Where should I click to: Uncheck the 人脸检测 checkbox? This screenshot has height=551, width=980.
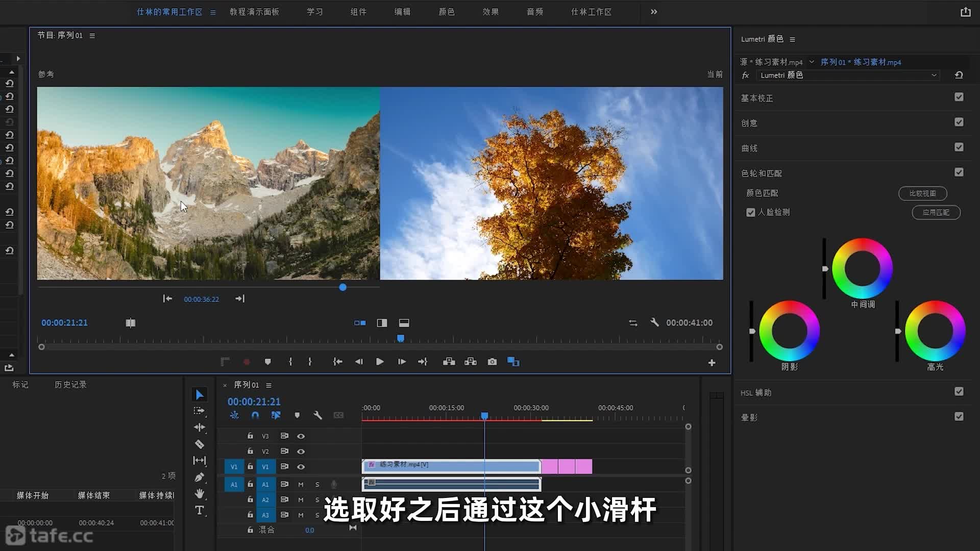750,212
